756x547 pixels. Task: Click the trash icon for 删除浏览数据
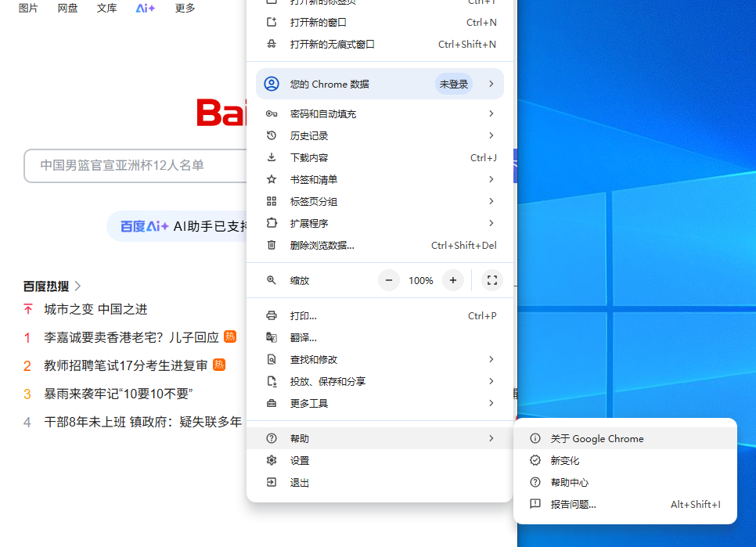[272, 245]
